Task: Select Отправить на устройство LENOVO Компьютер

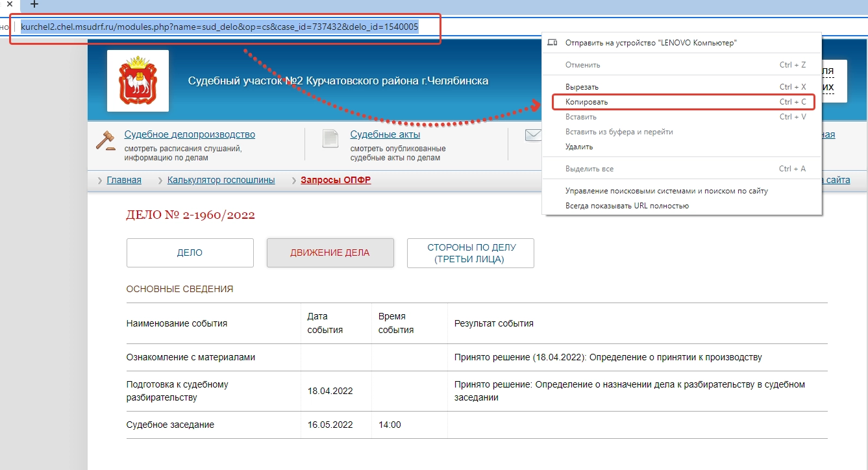Action: coord(682,42)
